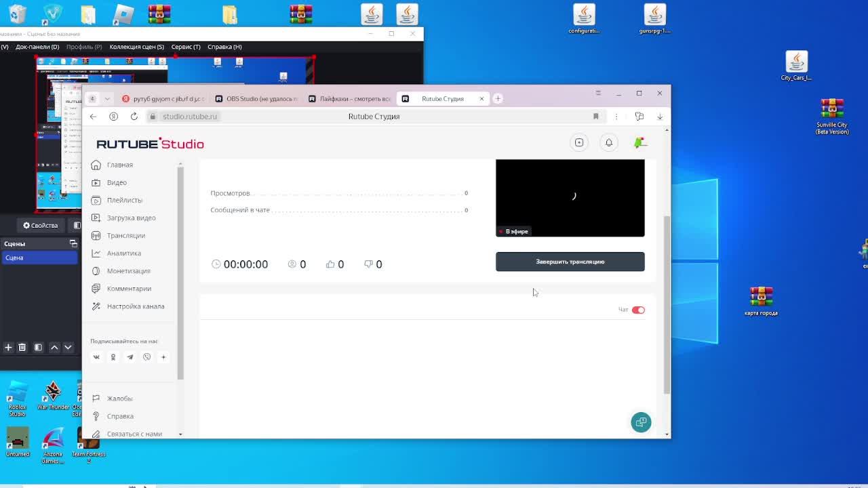Click the page vertical scrollbar

click(667, 305)
